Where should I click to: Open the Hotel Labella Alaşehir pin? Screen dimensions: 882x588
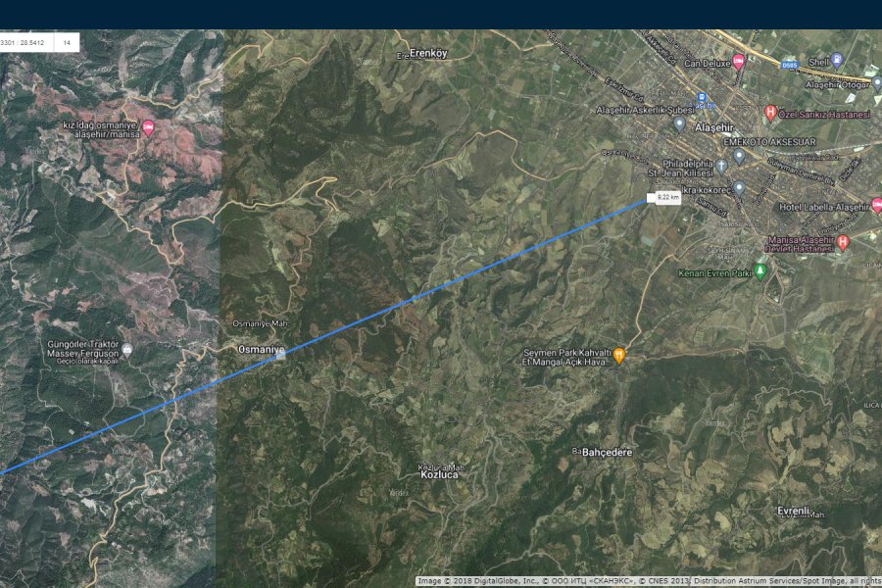pos(876,206)
